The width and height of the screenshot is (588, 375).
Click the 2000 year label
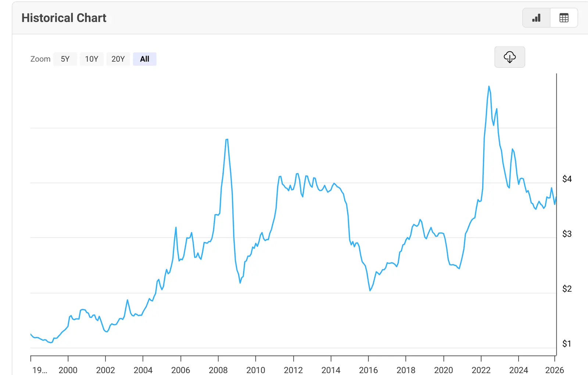[x=68, y=370]
